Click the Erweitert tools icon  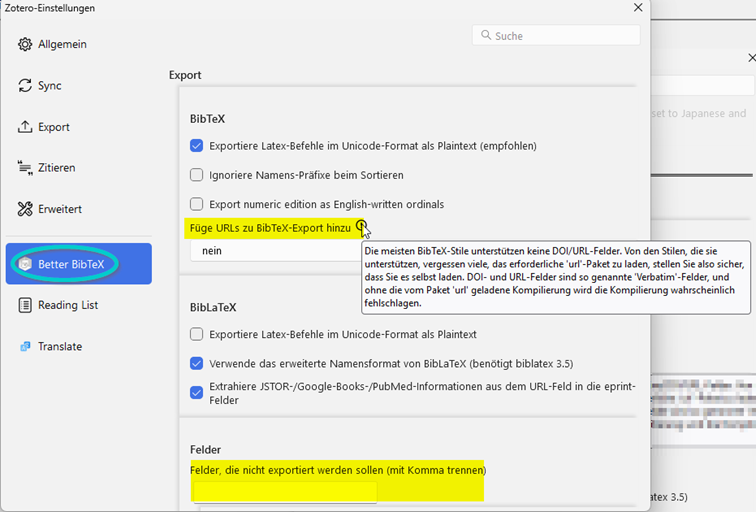[x=25, y=209]
